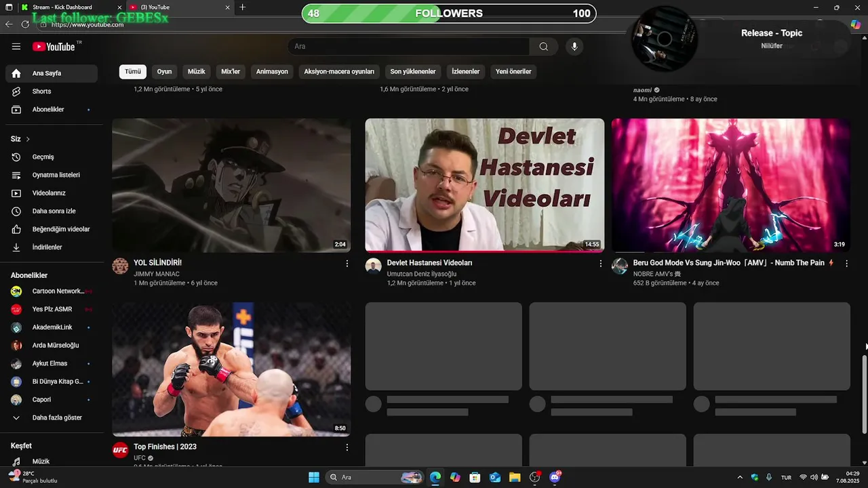Open the Windows Start menu
Viewport: 868px width, 488px height.
[314, 477]
